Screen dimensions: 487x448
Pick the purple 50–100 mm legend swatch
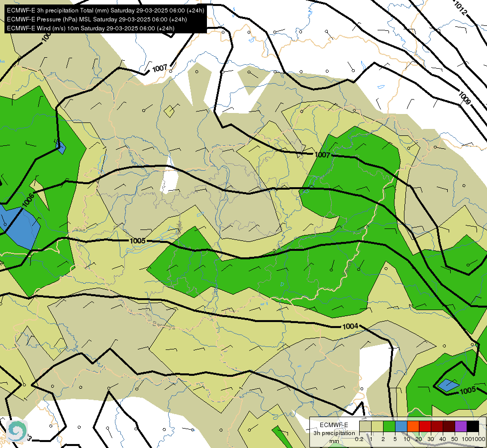click(461, 426)
